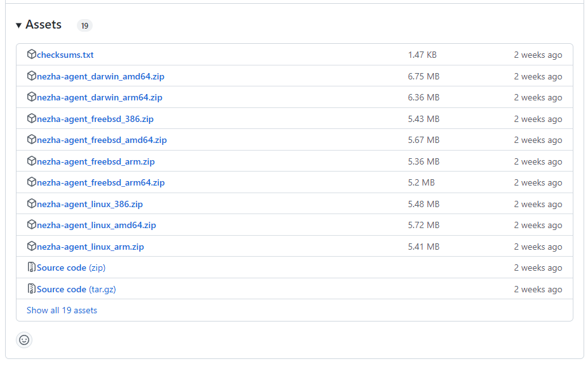Download nezha-agent_linux_amd64.zip
The image size is (588, 366).
(x=97, y=225)
